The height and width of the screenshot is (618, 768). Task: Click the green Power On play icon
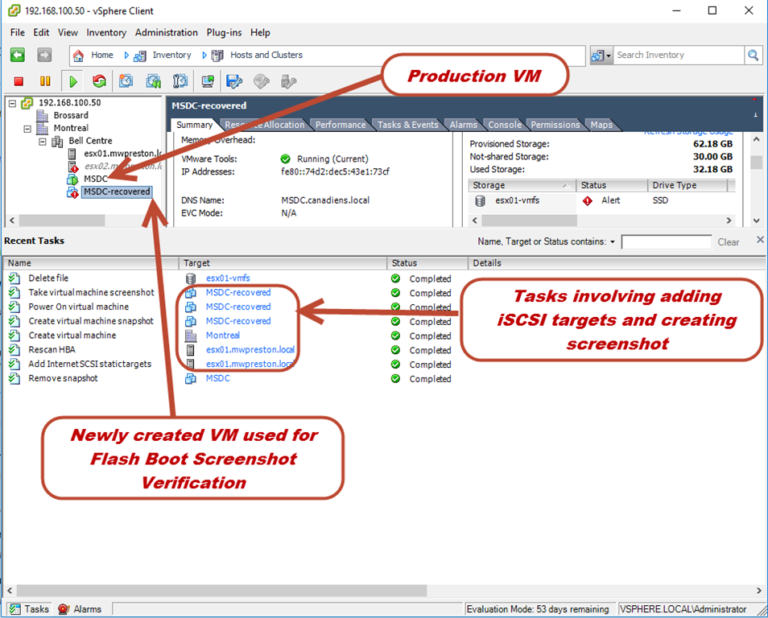73,81
